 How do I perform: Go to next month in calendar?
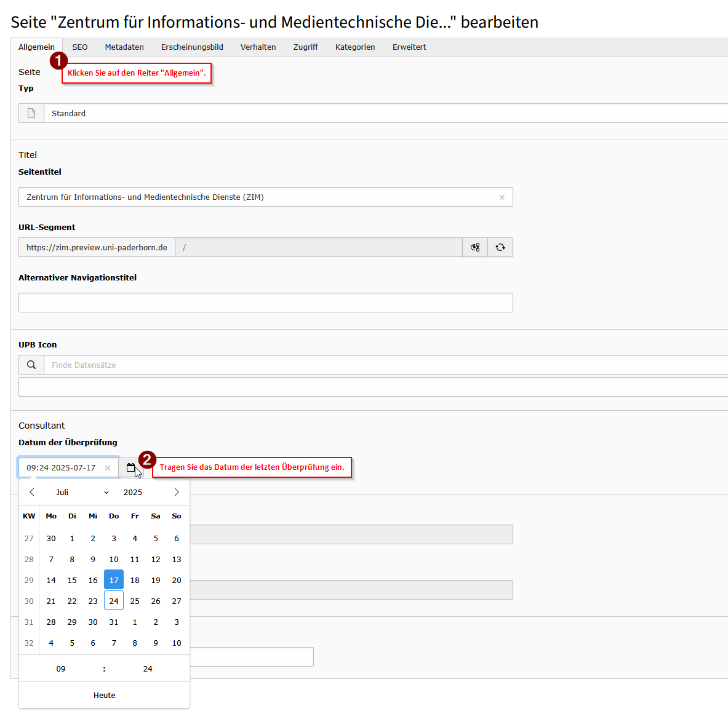tap(176, 492)
